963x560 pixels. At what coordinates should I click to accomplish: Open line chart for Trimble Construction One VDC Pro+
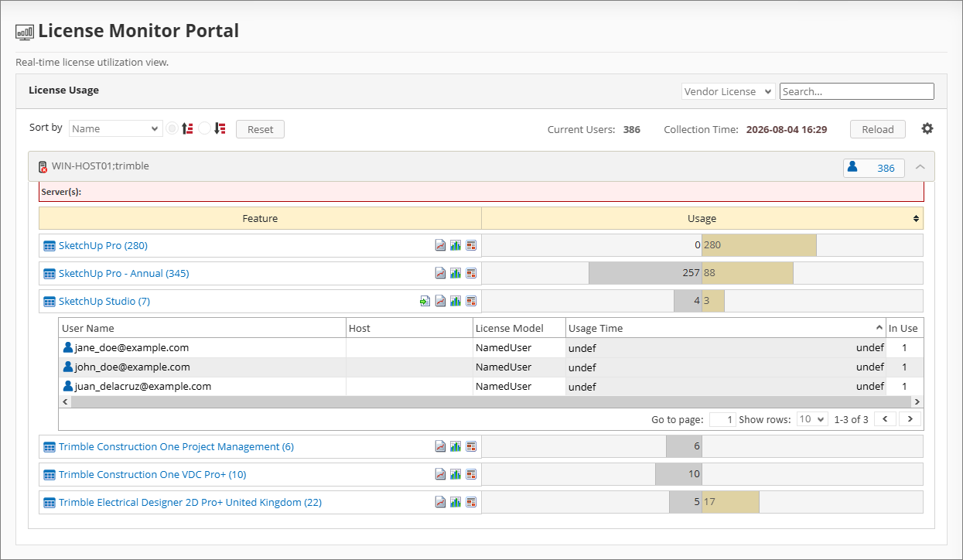point(440,475)
